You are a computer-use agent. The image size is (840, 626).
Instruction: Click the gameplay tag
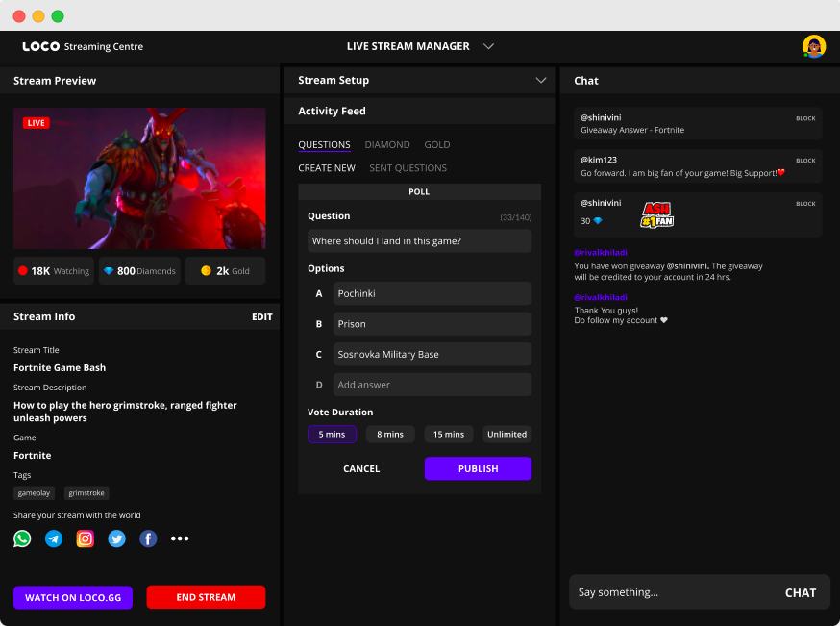point(34,493)
